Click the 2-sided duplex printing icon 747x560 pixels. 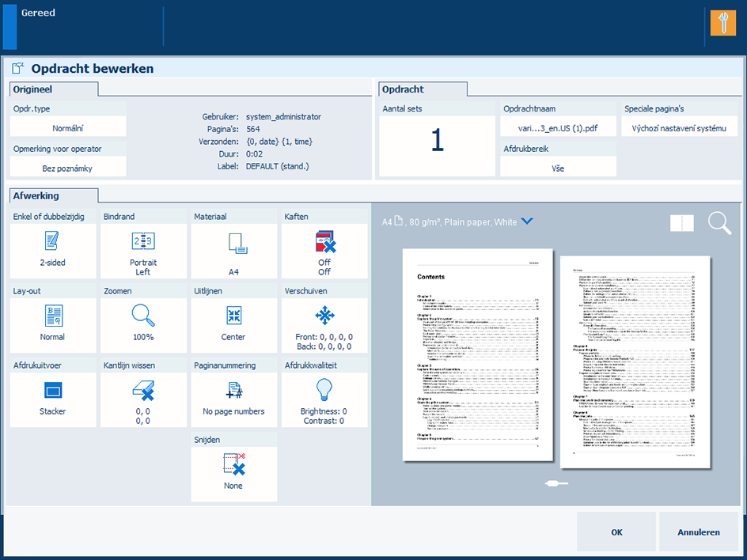pyautogui.click(x=53, y=241)
